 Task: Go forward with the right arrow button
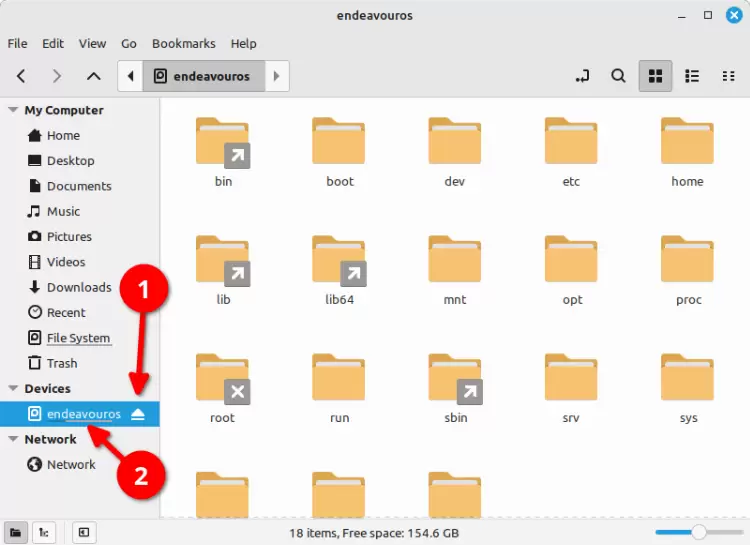coord(57,76)
